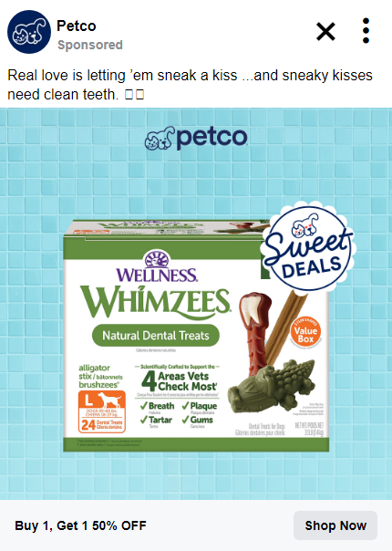Click the orange Value Box sticker
The image size is (392, 551).
pyautogui.click(x=305, y=334)
